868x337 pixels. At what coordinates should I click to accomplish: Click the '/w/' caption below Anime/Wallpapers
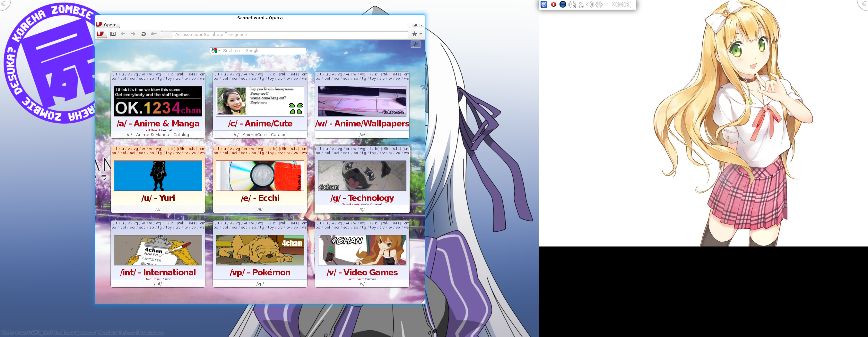(x=362, y=135)
